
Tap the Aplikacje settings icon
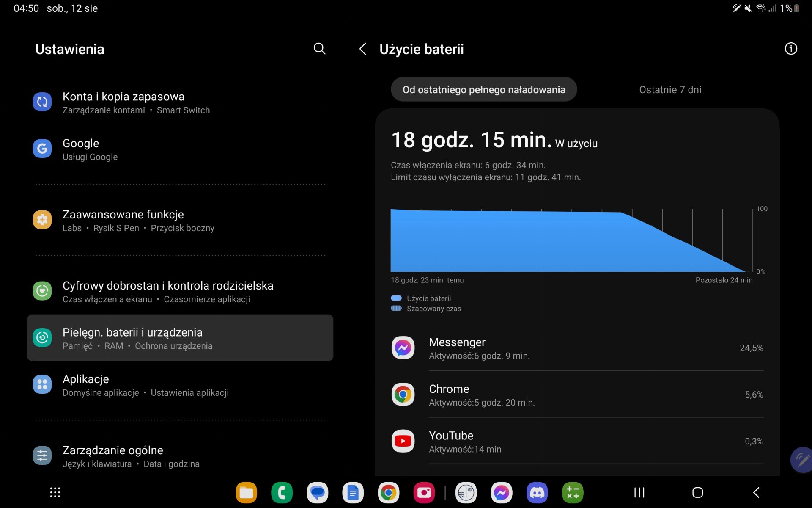click(x=42, y=384)
